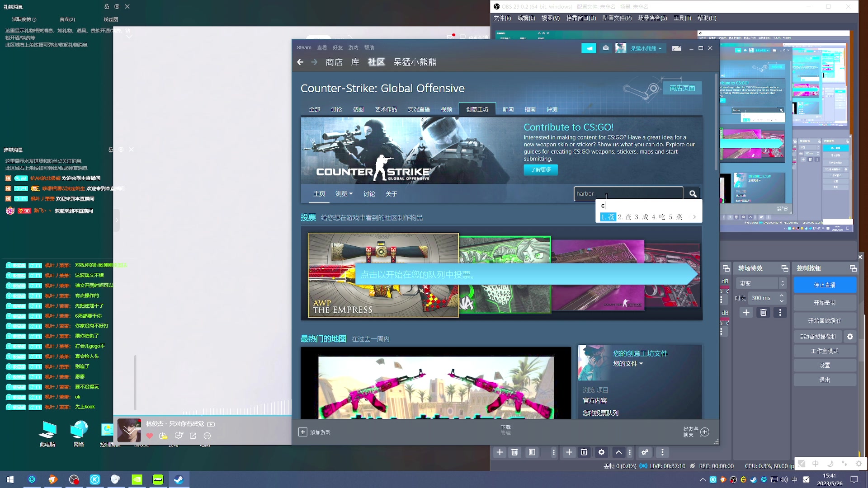Open 您的投票队列 link
The image size is (868, 488).
pyautogui.click(x=600, y=413)
